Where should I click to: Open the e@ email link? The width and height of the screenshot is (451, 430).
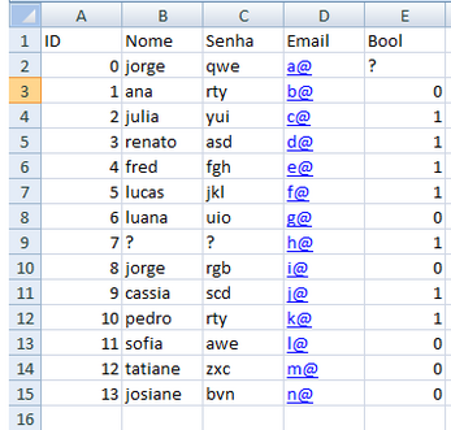pos(300,167)
